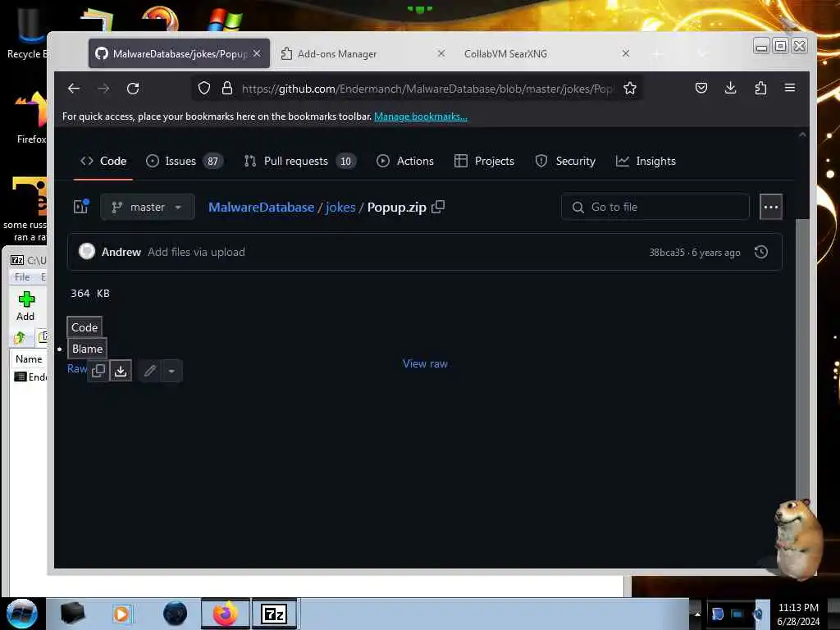Open commit 38bca35 link
The width and height of the screenshot is (840, 630).
click(667, 253)
